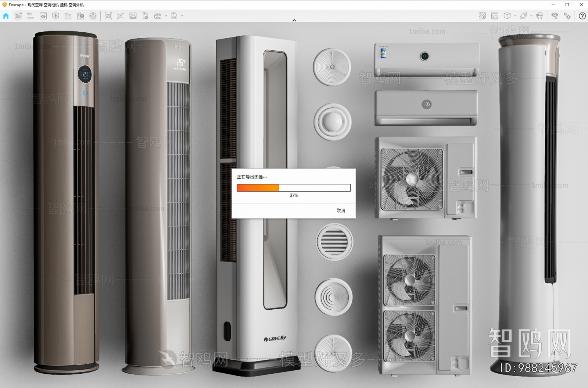Toggle the render preview eye tool
Screen dimensions: 588x388
[x=43, y=16]
